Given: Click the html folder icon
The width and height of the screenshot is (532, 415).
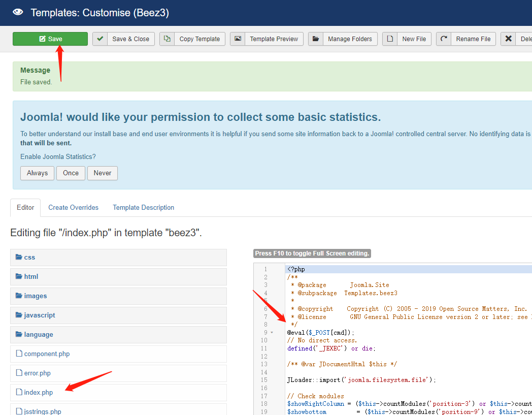Looking at the screenshot, I should (x=19, y=276).
